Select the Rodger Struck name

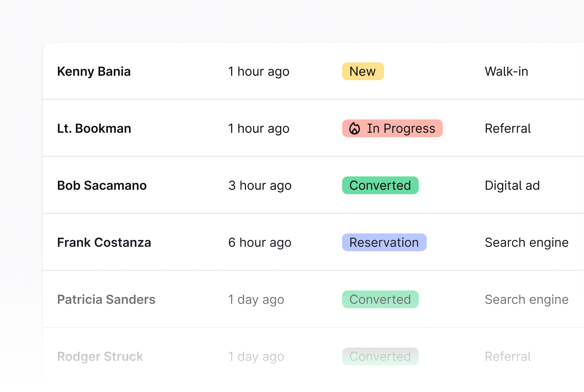[x=100, y=357]
